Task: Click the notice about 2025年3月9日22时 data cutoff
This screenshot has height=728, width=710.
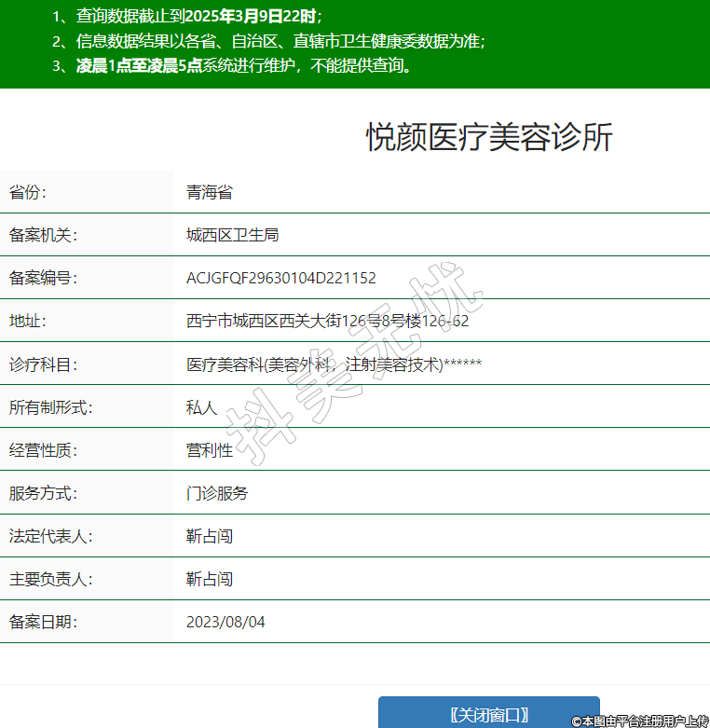Action: [186, 16]
